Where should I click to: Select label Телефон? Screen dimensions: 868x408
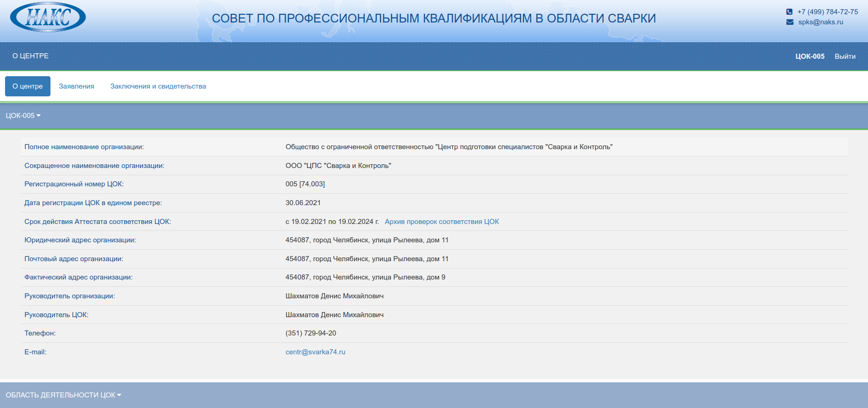[x=40, y=333]
